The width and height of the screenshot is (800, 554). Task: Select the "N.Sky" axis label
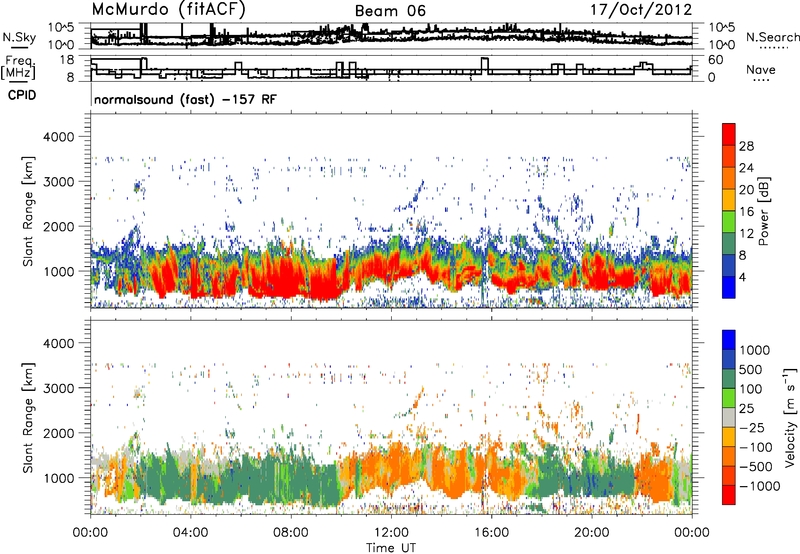[x=19, y=37]
